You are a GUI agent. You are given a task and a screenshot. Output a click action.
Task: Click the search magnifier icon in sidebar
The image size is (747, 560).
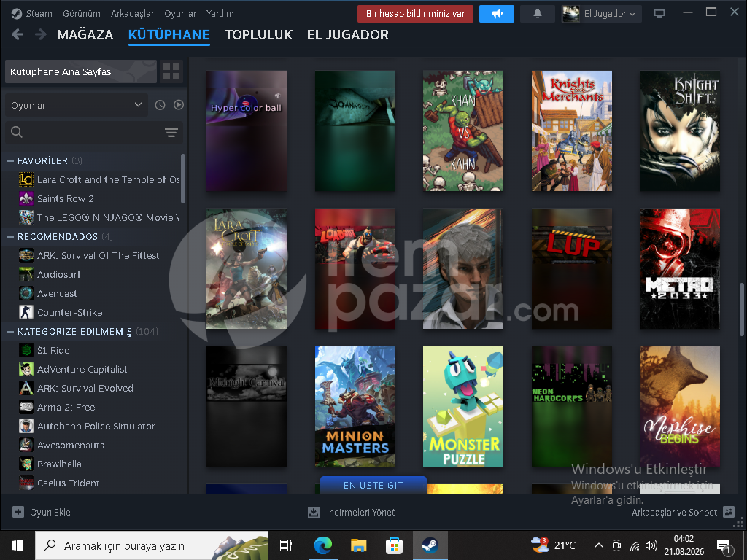(17, 132)
